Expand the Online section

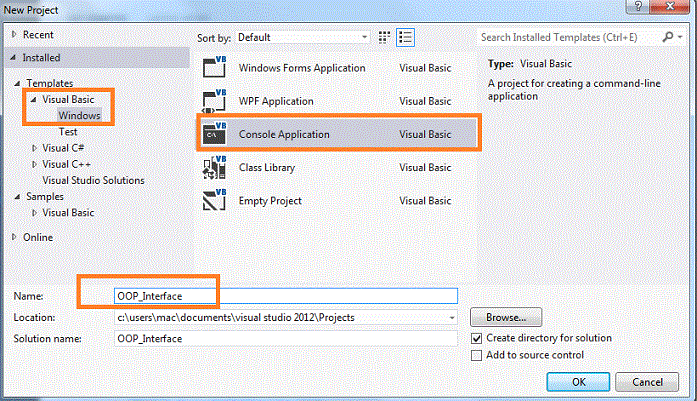[x=13, y=237]
